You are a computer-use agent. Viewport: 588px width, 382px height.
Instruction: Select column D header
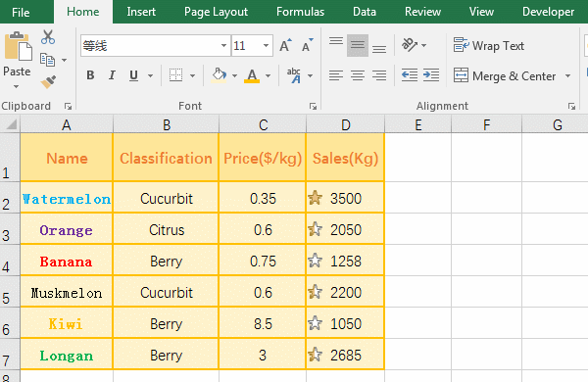(x=345, y=124)
